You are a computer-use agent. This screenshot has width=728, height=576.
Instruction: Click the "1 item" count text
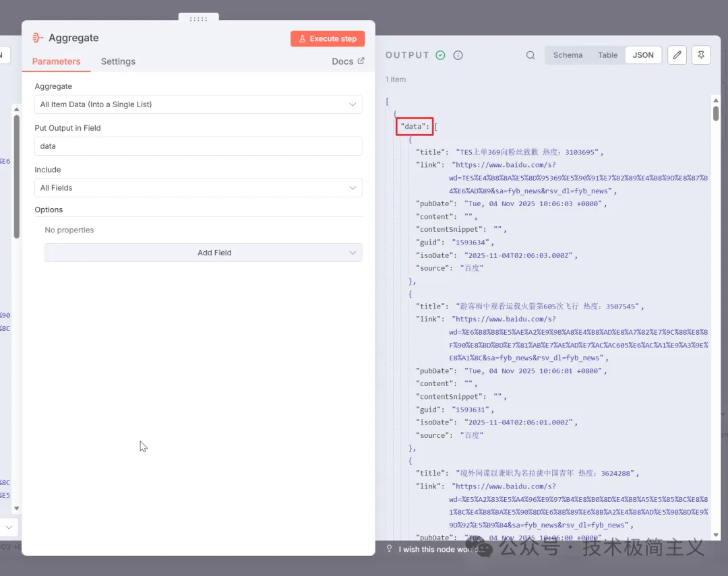pyautogui.click(x=395, y=79)
